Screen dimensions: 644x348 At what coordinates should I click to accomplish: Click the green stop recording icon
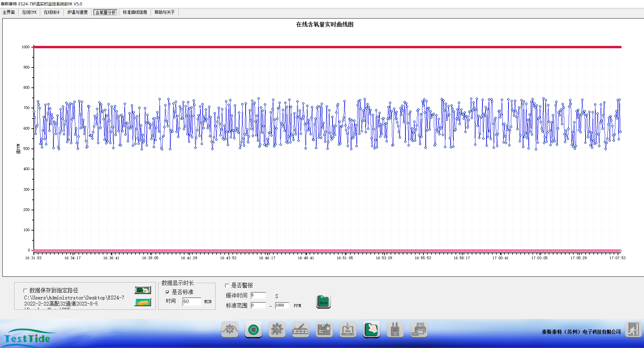pyautogui.click(x=253, y=330)
